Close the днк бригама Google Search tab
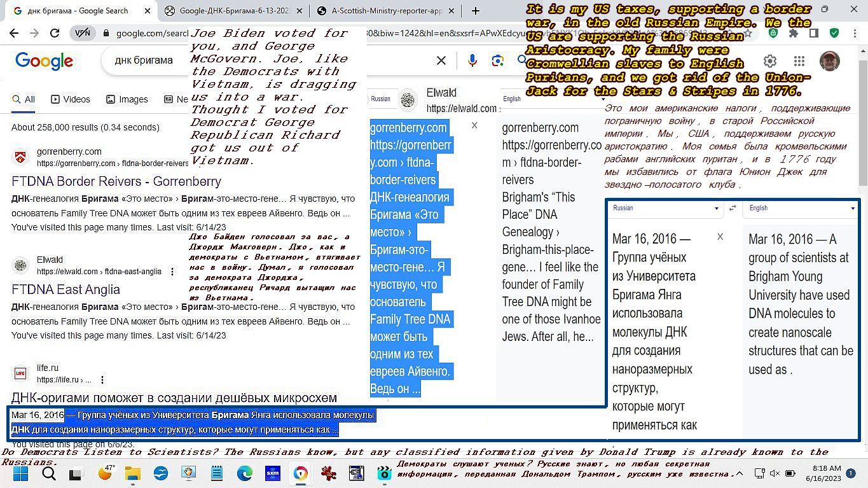Image resolution: width=868 pixels, height=488 pixels. (x=148, y=11)
